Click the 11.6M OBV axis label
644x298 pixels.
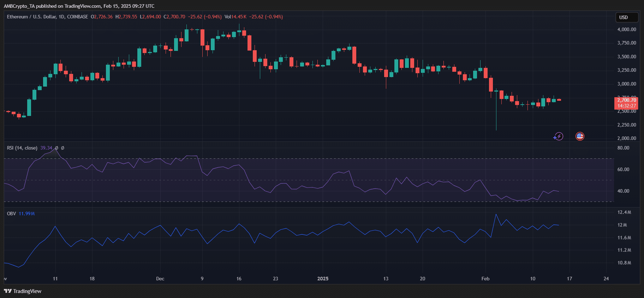pyautogui.click(x=624, y=238)
